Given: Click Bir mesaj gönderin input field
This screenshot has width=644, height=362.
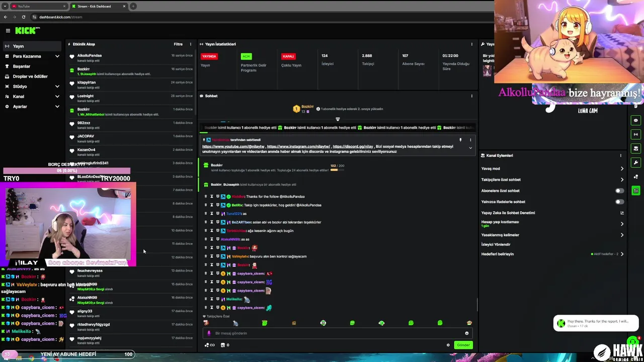Looking at the screenshot, I should pyautogui.click(x=337, y=333).
